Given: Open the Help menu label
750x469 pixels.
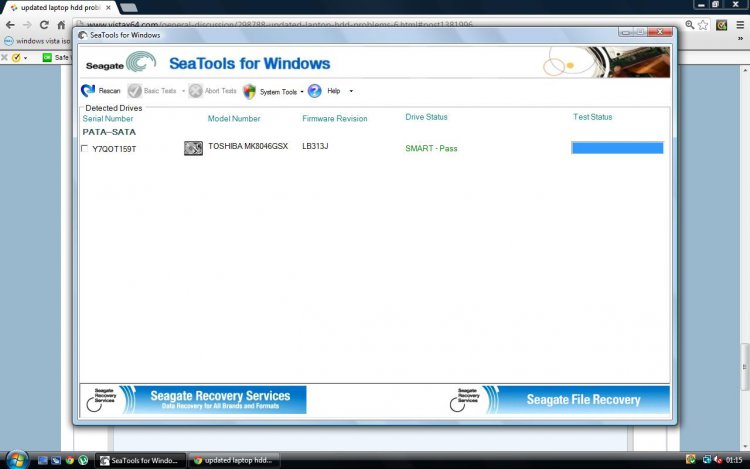Looking at the screenshot, I should click(x=334, y=91).
